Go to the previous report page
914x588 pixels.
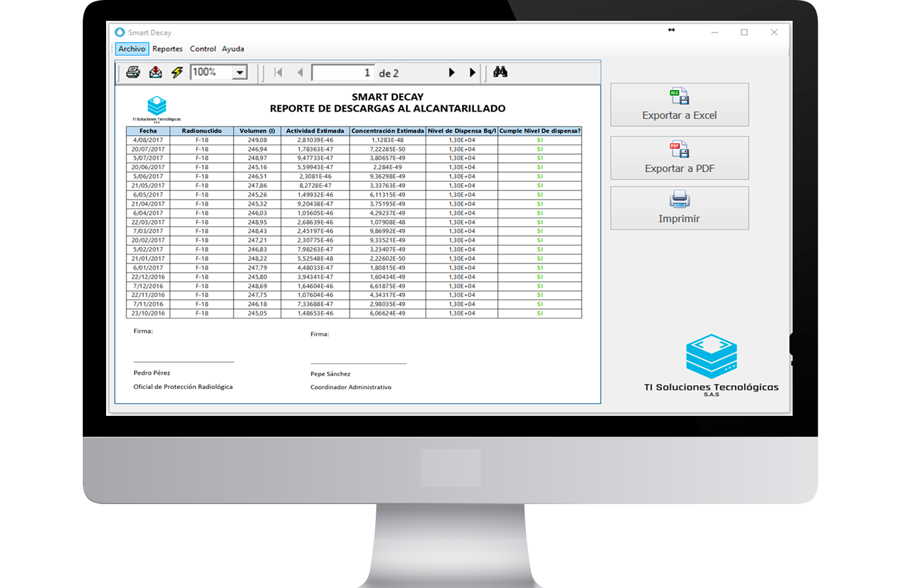(x=300, y=72)
